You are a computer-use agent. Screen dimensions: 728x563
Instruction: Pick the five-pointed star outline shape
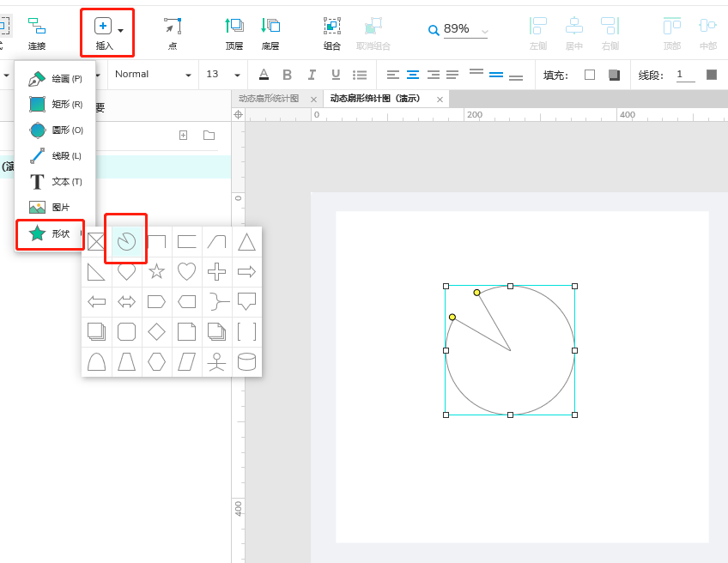coord(156,271)
